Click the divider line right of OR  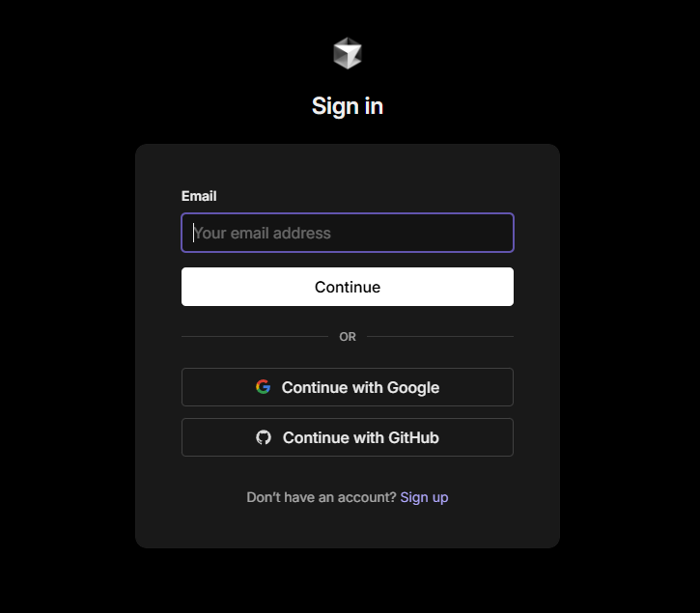tap(440, 336)
